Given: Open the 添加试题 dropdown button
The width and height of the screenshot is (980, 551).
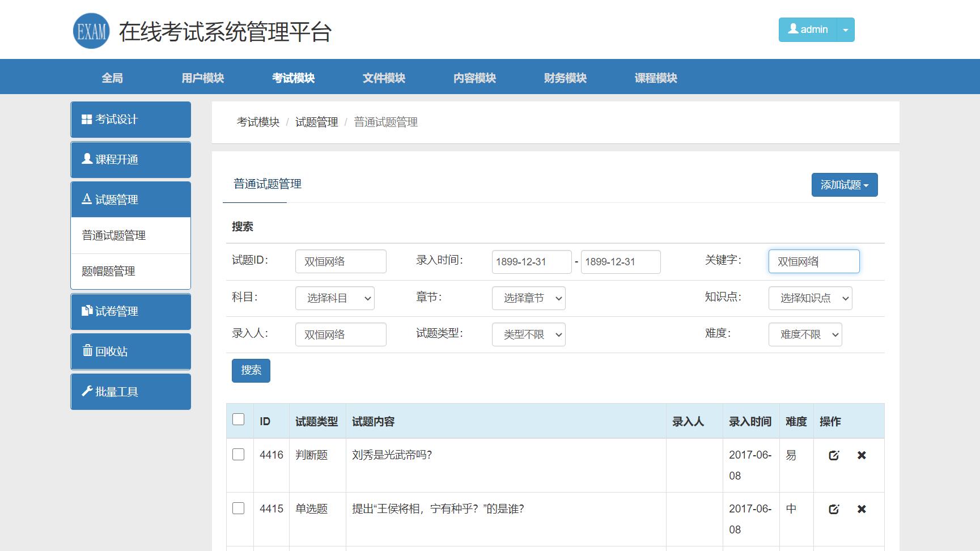Looking at the screenshot, I should [x=844, y=185].
